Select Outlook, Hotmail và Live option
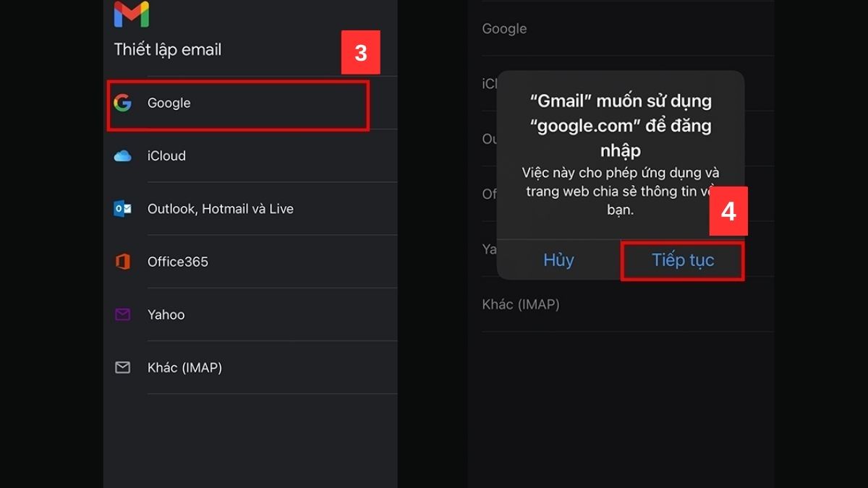The image size is (868, 488). 250,209
